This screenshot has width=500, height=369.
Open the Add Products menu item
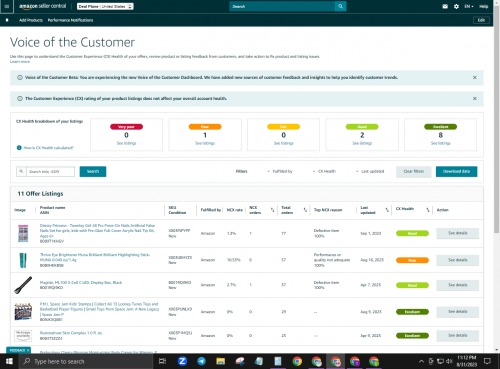[31, 20]
